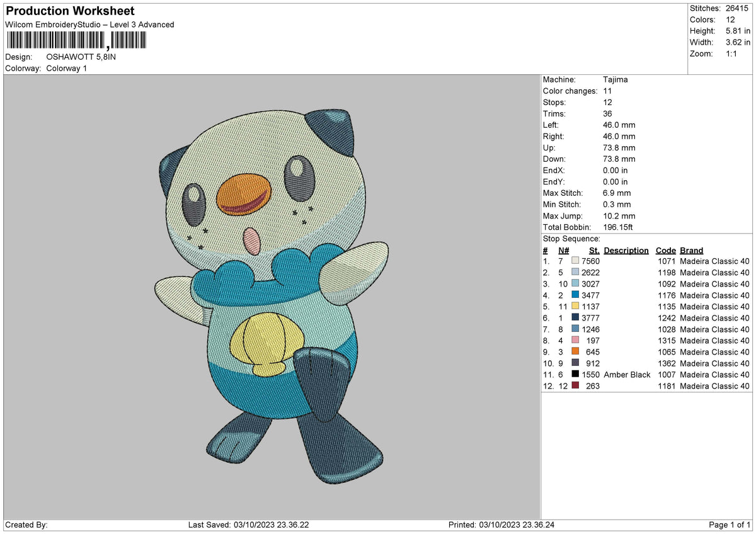Viewport: 756px width, 534px height.
Task: Click the Stop Sequence heading
Action: click(x=571, y=239)
